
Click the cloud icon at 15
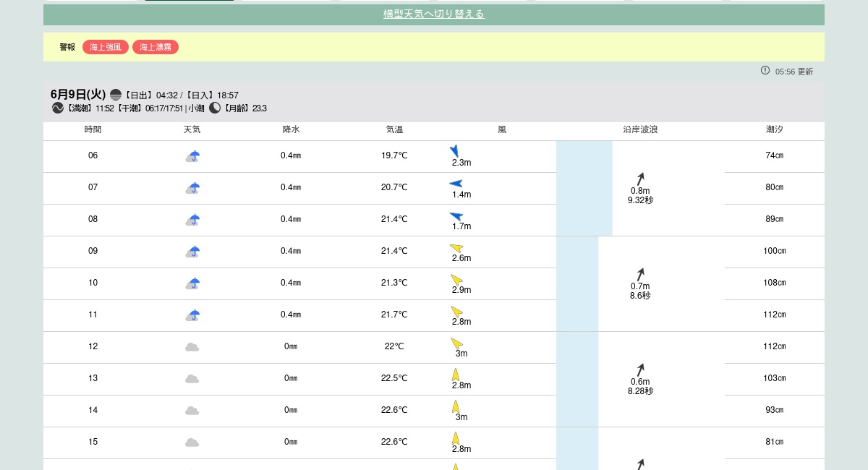click(x=192, y=443)
